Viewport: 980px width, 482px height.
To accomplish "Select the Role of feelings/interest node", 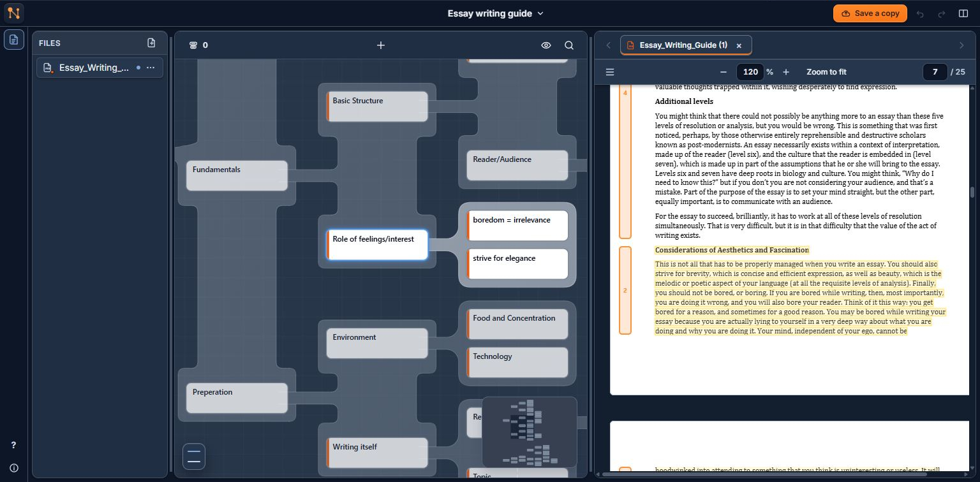I will click(377, 245).
